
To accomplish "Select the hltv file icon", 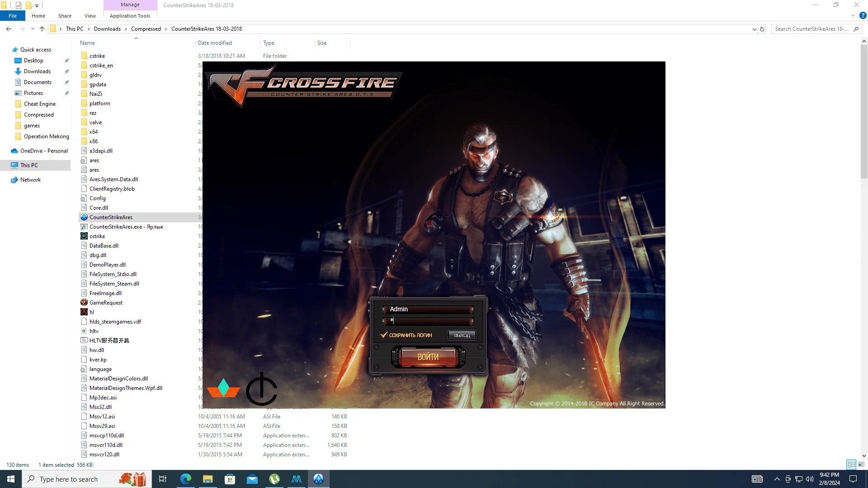I will 84,331.
